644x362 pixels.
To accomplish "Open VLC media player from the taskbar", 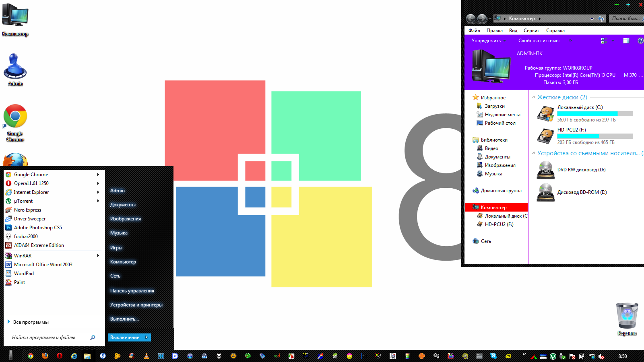I will click(147, 356).
